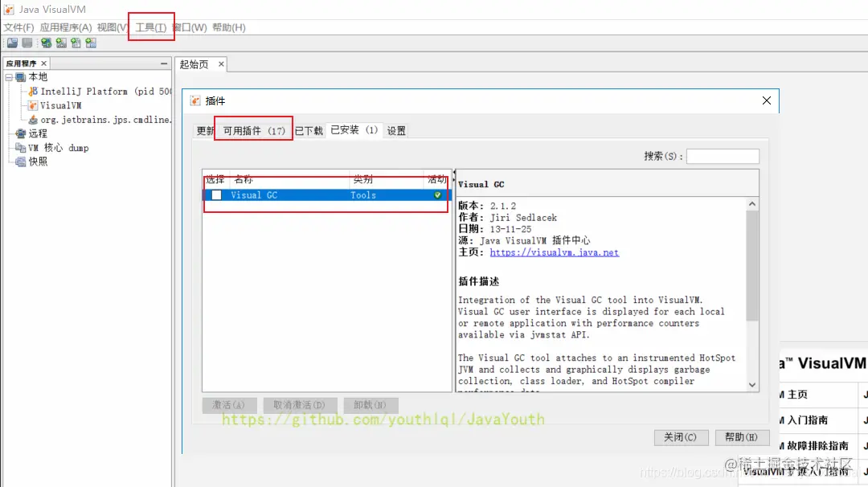Click the 故障排除指南 link on start page

[x=817, y=445]
